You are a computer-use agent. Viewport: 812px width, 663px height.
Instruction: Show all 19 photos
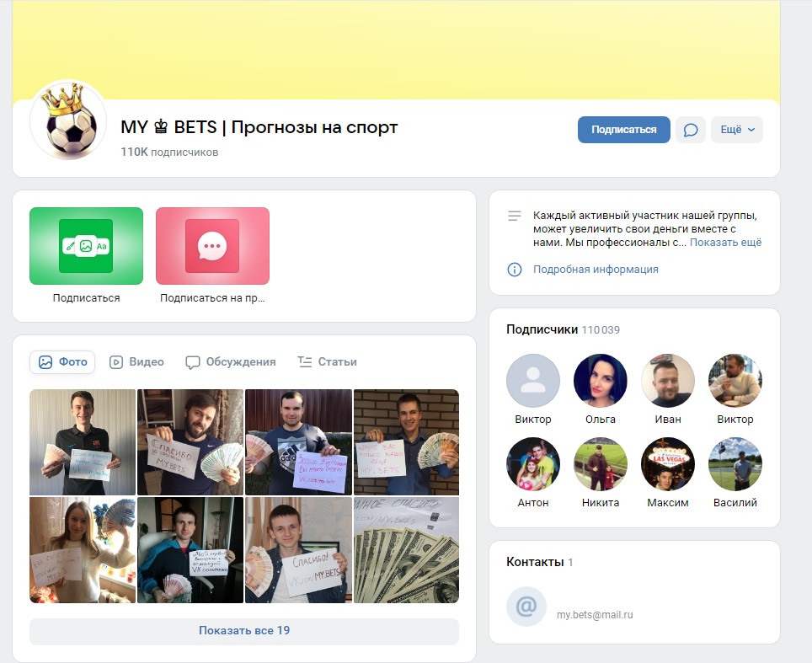(244, 631)
